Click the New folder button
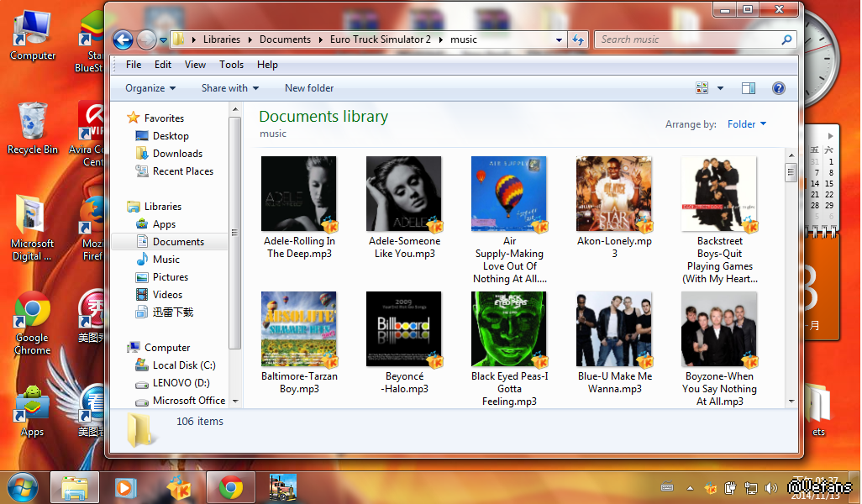 coord(308,88)
